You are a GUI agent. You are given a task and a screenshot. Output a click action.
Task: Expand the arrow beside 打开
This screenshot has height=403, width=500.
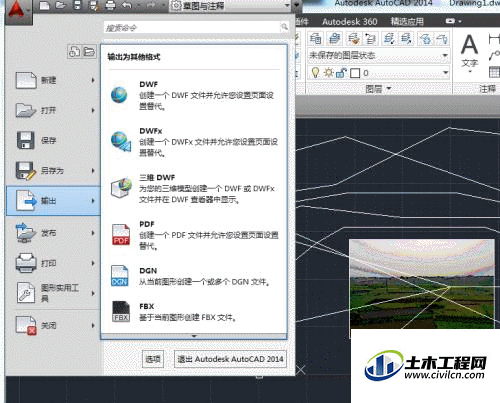[x=93, y=110]
